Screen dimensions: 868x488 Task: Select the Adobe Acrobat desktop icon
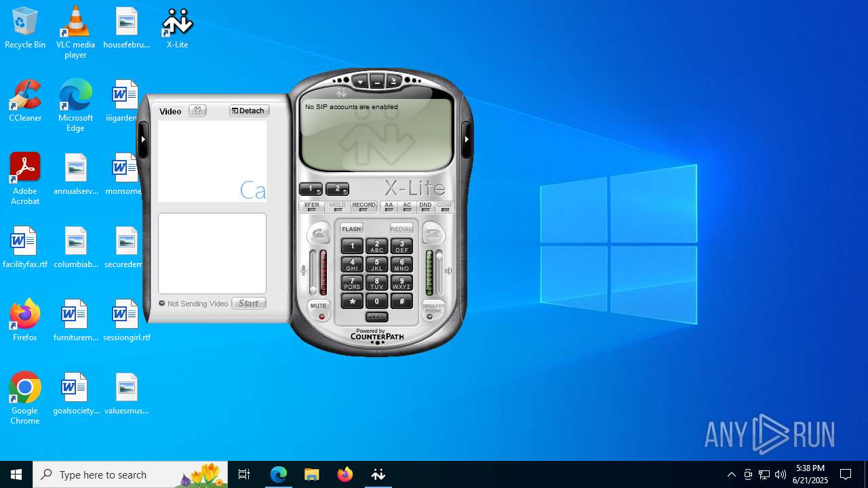coord(25,180)
